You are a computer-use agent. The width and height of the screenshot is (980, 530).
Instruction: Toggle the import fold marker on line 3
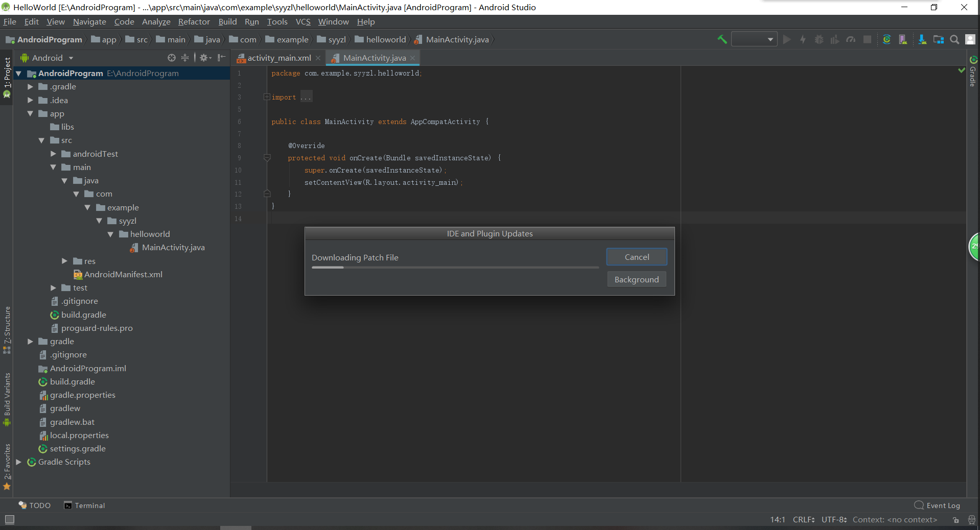pos(267,97)
